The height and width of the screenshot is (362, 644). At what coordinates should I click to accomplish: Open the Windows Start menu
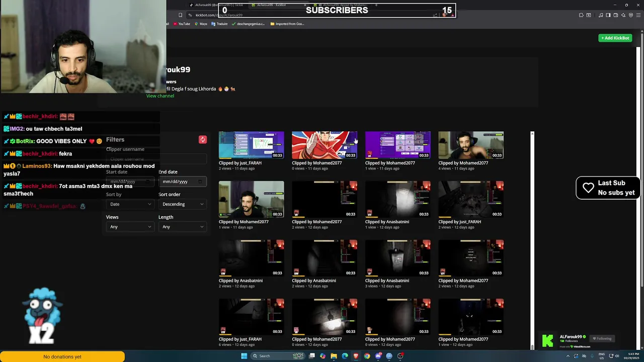pyautogui.click(x=244, y=356)
